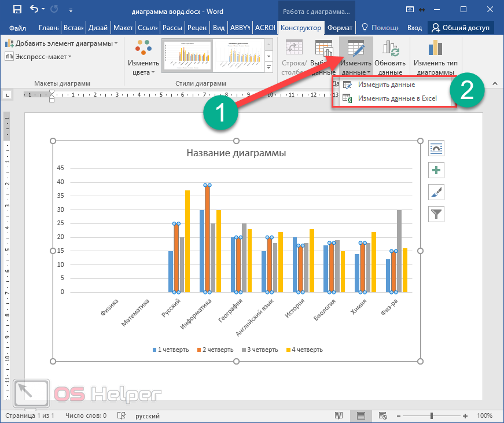The width and height of the screenshot is (504, 423).
Task: Click the Undo arrow icon
Action: tap(35, 9)
